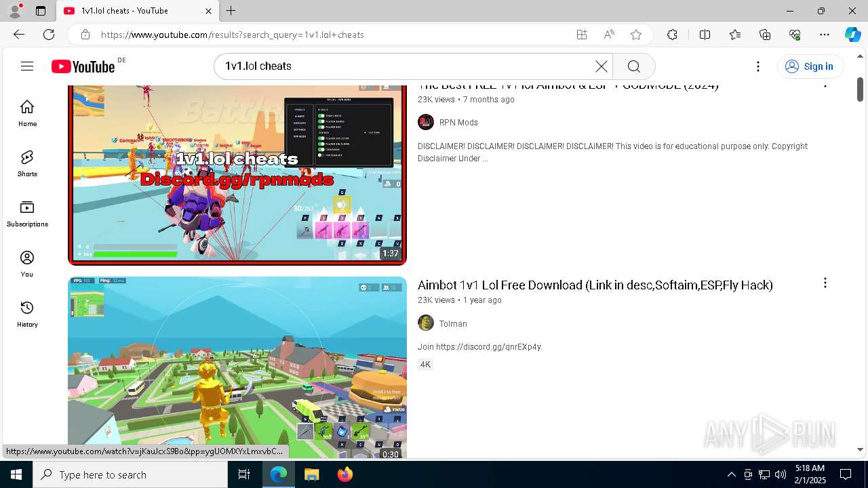The height and width of the screenshot is (488, 868).
Task: Open the taskbar clock and date
Action: tap(810, 474)
